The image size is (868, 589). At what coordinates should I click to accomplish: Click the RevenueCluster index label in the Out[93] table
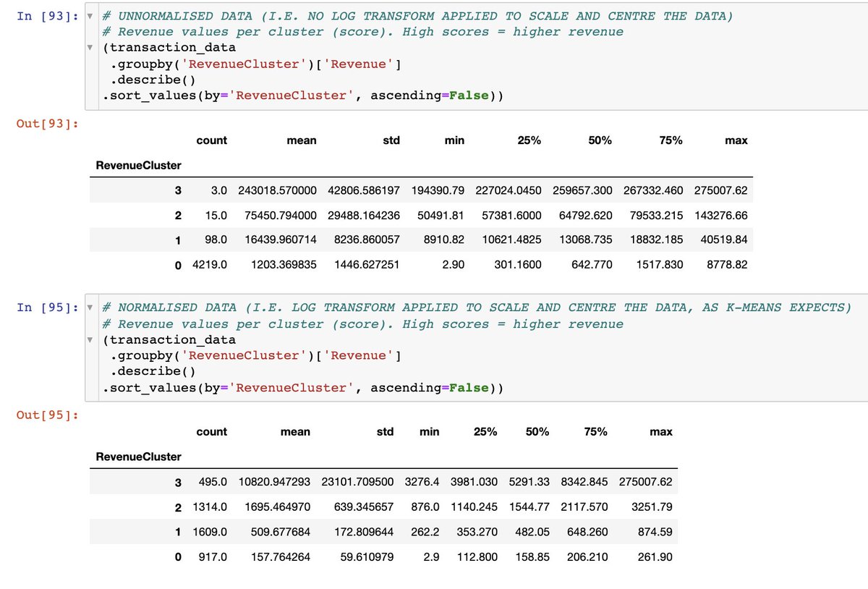(x=139, y=165)
